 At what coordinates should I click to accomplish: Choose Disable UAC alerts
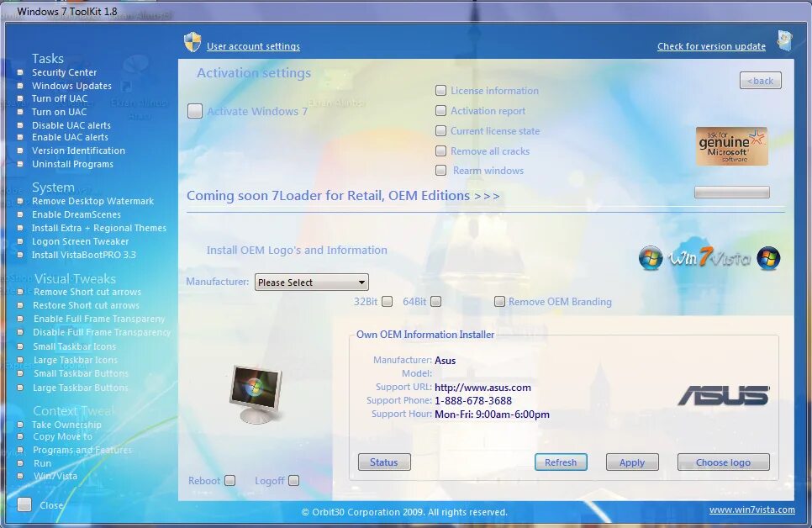click(71, 125)
